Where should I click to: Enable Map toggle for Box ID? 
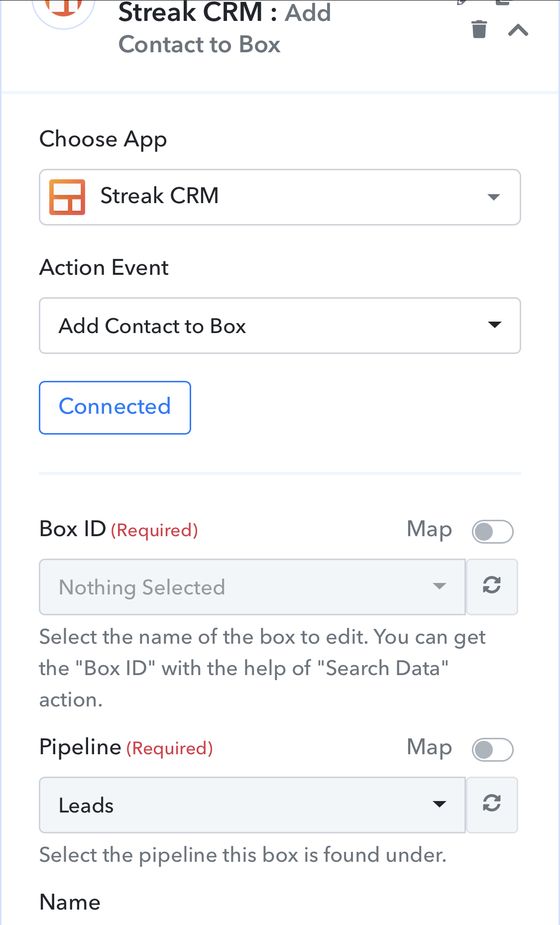pyautogui.click(x=492, y=532)
